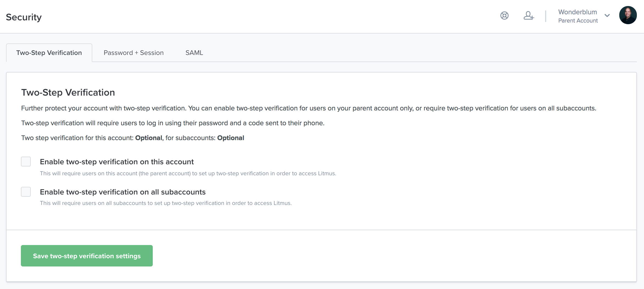Expand the account switcher chevron

[x=607, y=16]
